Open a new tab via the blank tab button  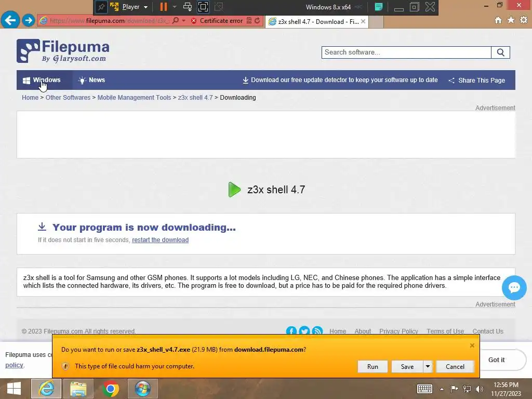coord(376,22)
